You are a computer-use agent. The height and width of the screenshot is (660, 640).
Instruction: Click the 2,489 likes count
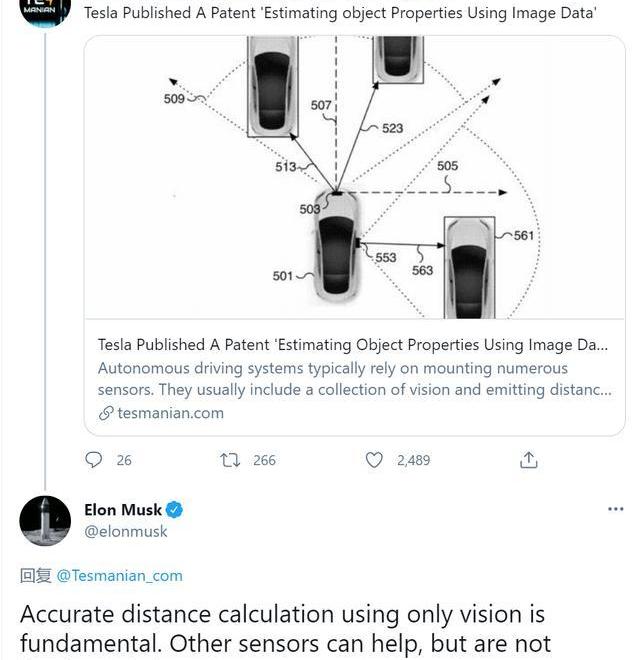(x=413, y=460)
